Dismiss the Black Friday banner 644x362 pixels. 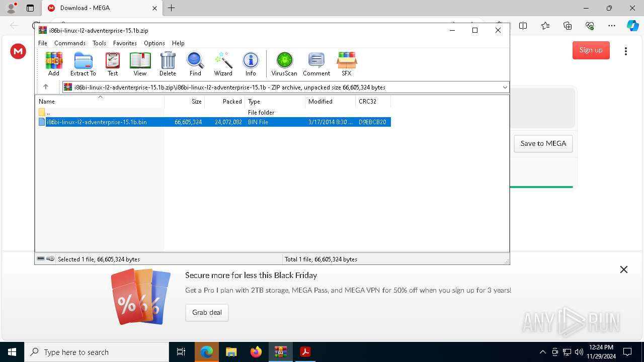(x=624, y=269)
